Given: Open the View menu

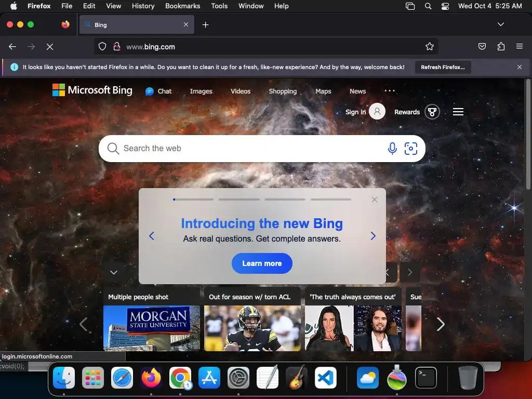Looking at the screenshot, I should coord(113,6).
